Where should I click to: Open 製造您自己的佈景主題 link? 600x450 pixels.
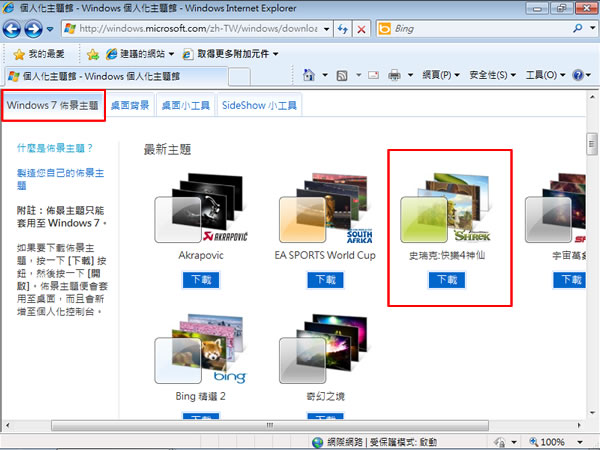60,179
